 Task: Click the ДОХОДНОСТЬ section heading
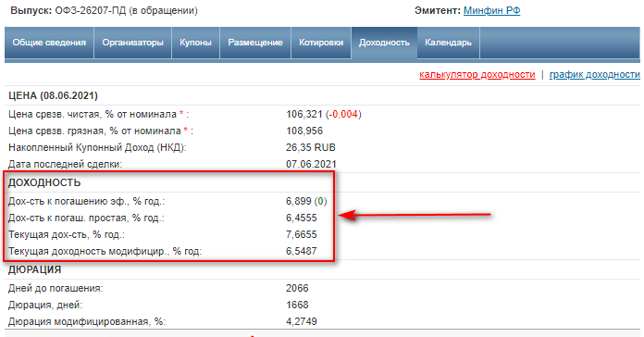click(44, 183)
